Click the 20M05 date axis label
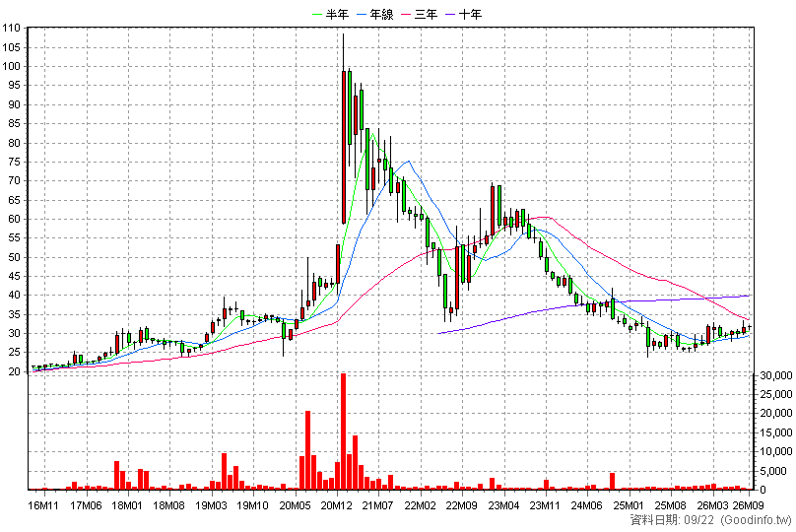Image resolution: width=796 pixels, height=532 pixels. pos(295,505)
